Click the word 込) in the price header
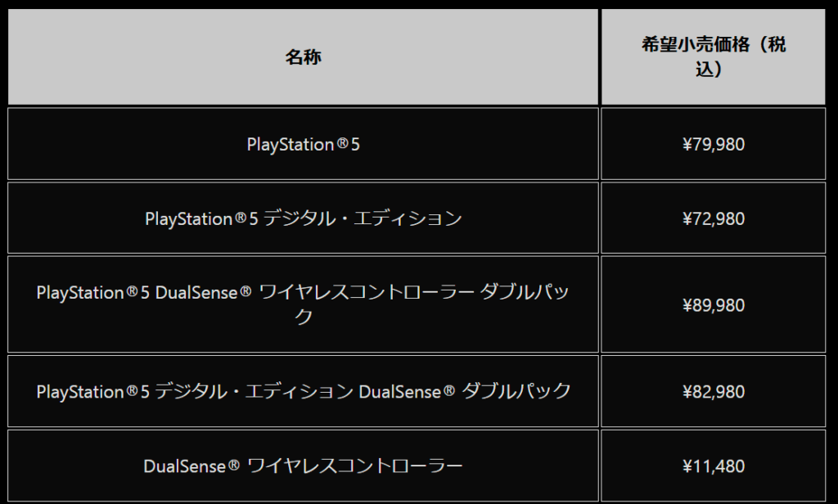 point(710,69)
